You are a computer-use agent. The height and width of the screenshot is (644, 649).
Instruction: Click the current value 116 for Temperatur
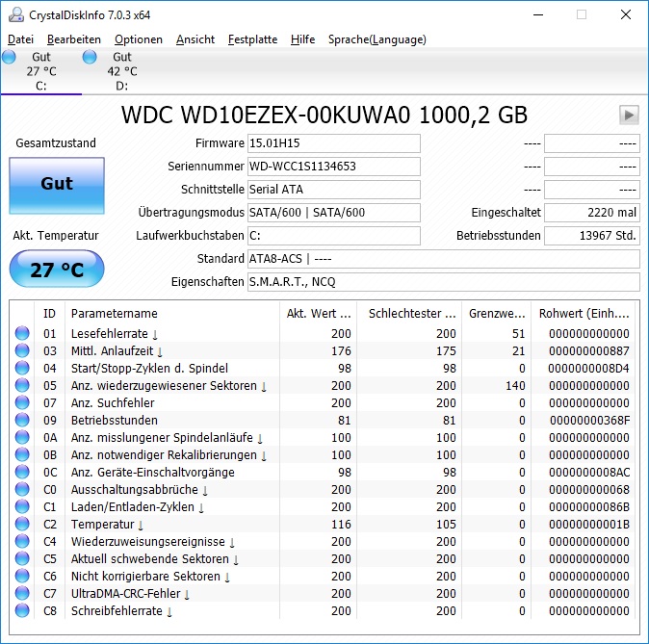(x=341, y=525)
